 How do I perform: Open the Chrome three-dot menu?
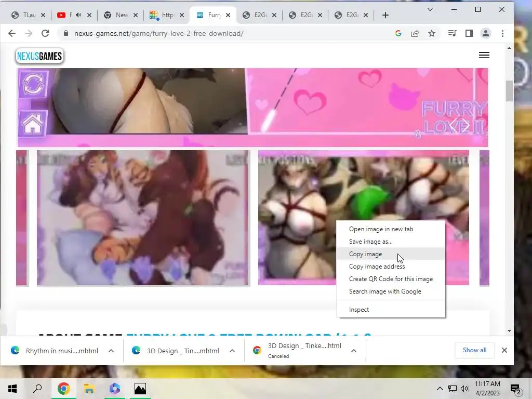(x=502, y=33)
